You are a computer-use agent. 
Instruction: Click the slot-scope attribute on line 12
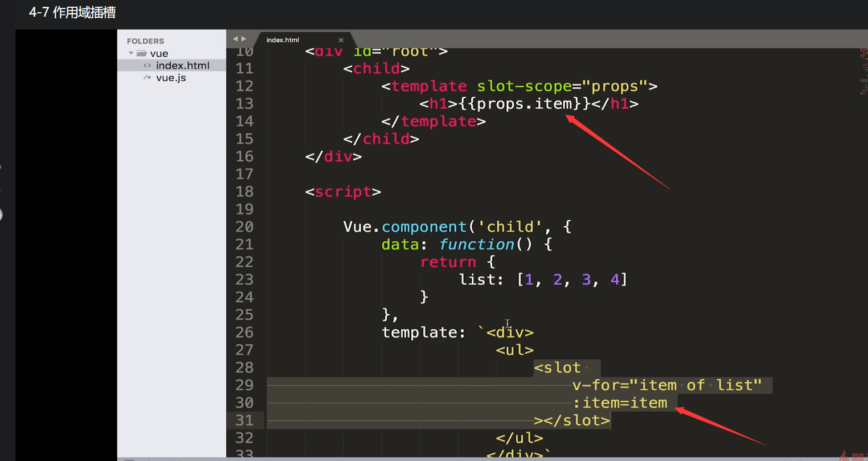click(x=525, y=86)
